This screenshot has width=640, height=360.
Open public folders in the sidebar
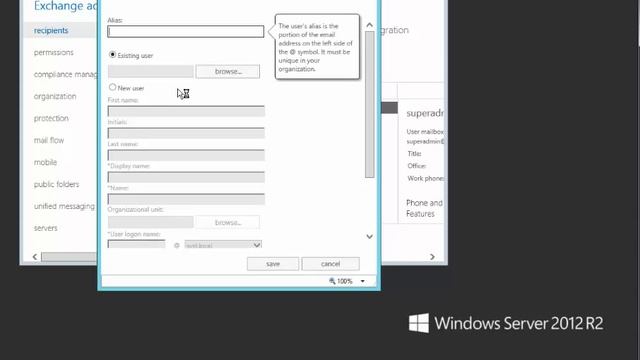coord(56,184)
